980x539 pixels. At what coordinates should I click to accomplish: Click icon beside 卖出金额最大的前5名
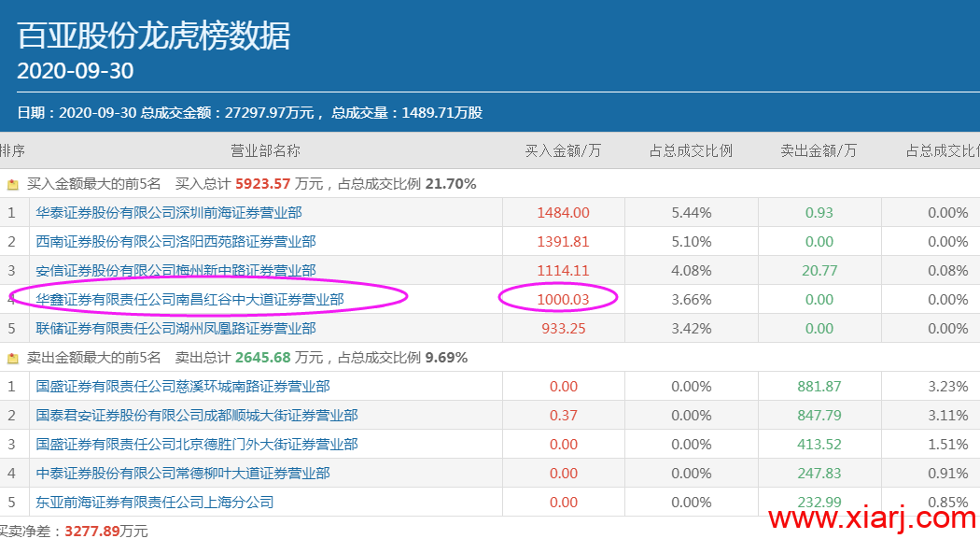coord(12,359)
